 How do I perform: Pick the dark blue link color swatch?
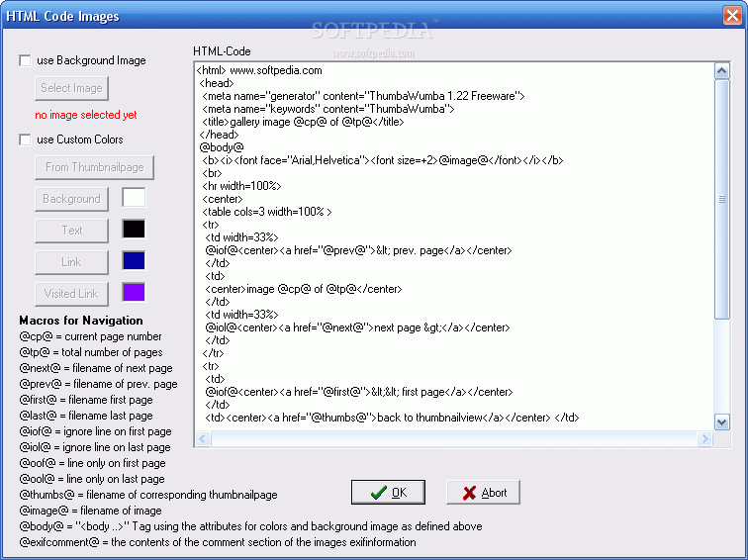134,261
